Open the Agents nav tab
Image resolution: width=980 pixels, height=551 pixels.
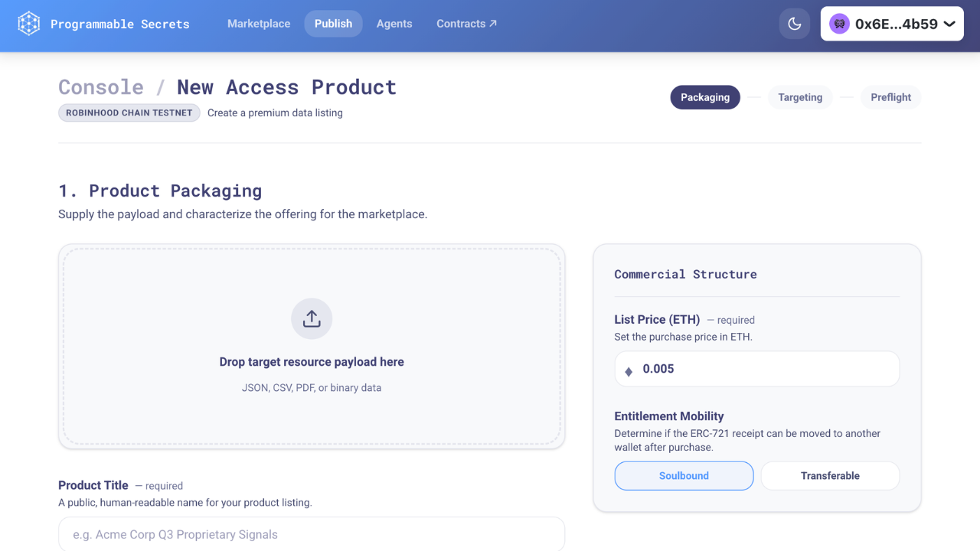(x=394, y=24)
